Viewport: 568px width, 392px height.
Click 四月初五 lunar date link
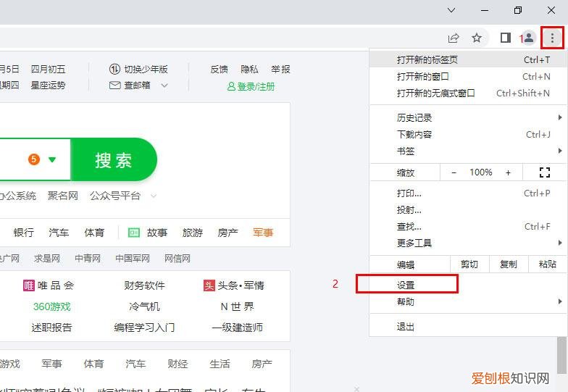pos(48,69)
